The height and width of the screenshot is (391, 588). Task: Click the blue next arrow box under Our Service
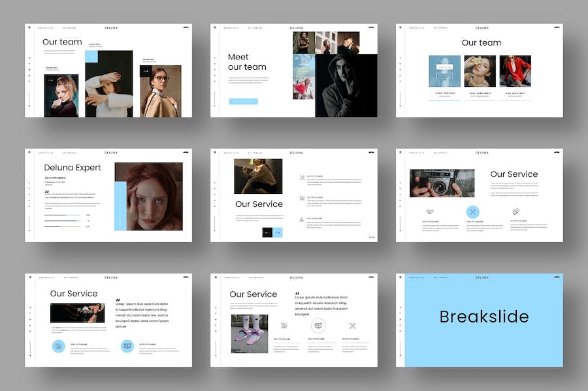click(x=278, y=232)
